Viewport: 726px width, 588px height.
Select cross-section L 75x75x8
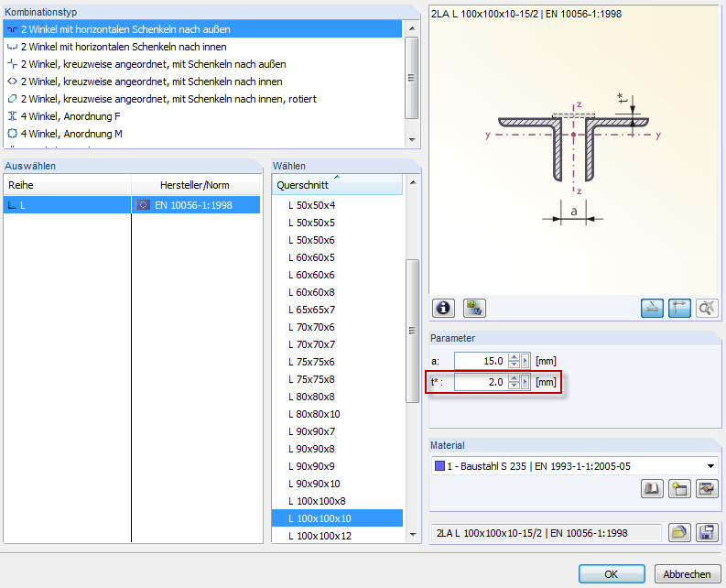pyautogui.click(x=337, y=379)
